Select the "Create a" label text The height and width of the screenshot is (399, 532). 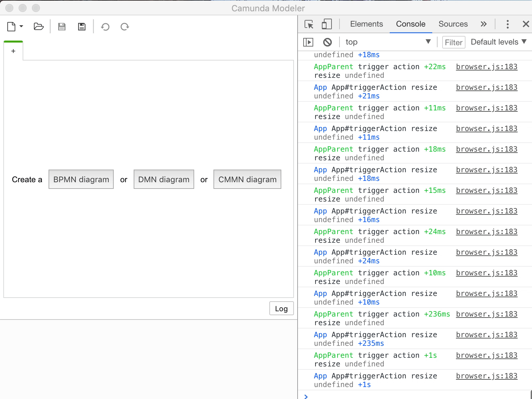(x=27, y=180)
